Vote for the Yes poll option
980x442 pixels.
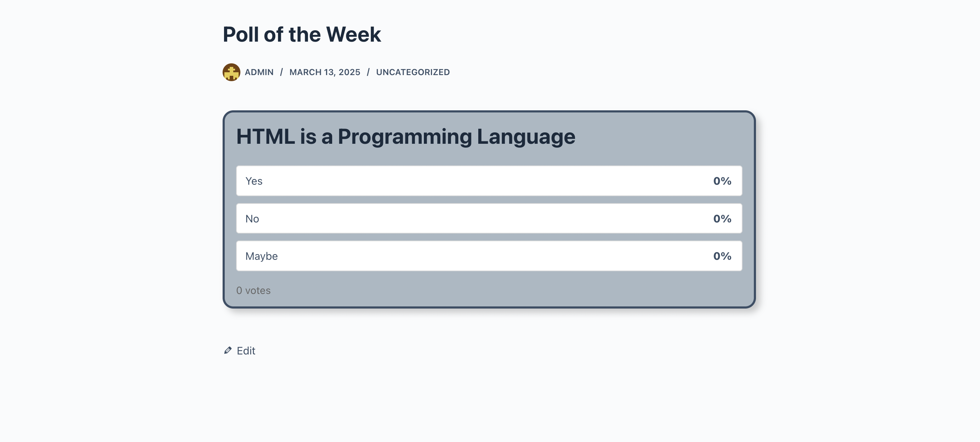tap(489, 181)
